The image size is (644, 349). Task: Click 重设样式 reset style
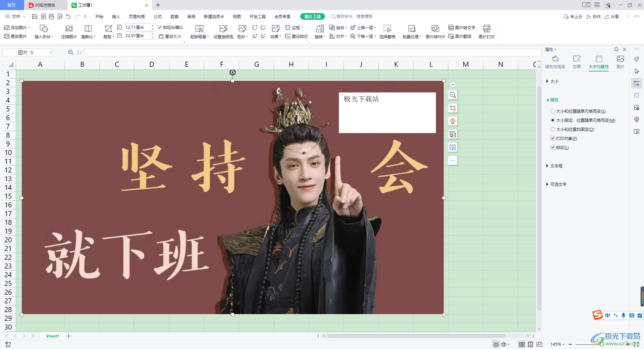[x=297, y=37]
